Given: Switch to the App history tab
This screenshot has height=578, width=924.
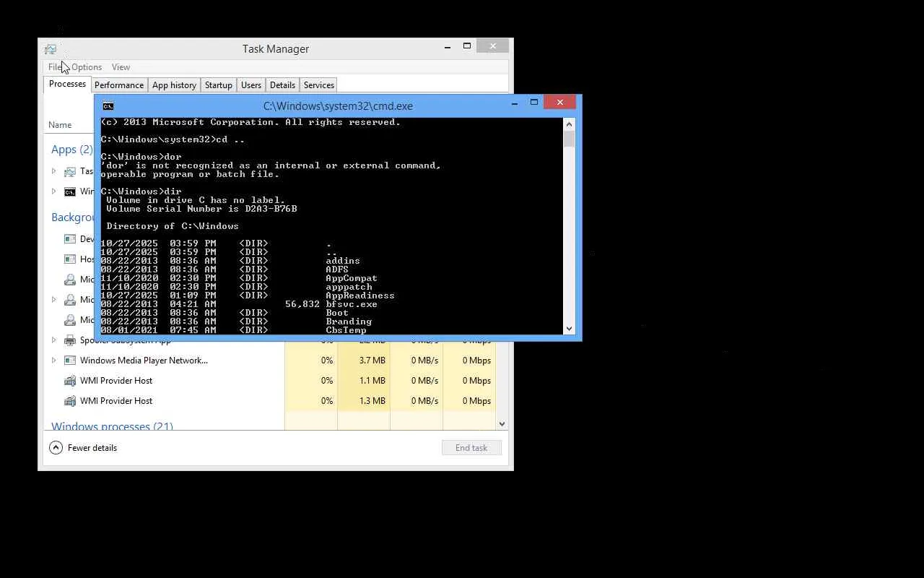Looking at the screenshot, I should pos(174,85).
